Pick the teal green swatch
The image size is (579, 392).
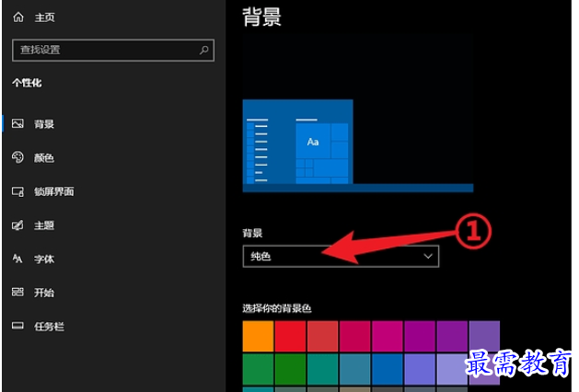pyautogui.click(x=322, y=369)
